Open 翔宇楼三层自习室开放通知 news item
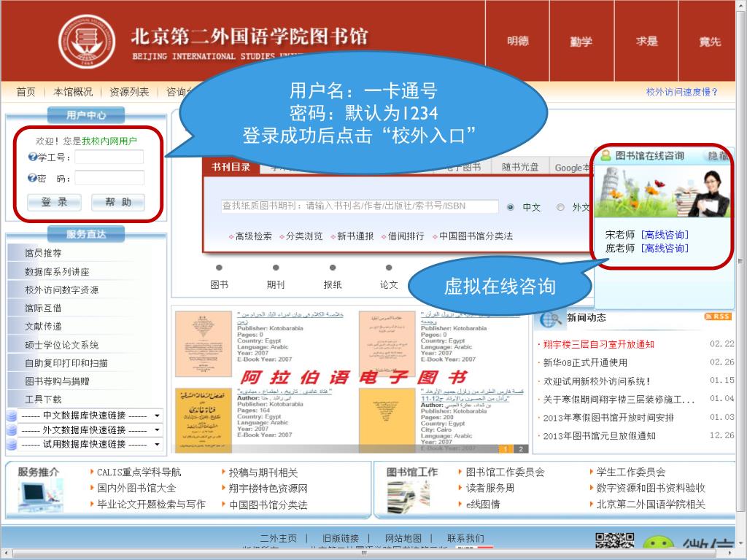Image resolution: width=747 pixels, height=560 pixels. 599,344
